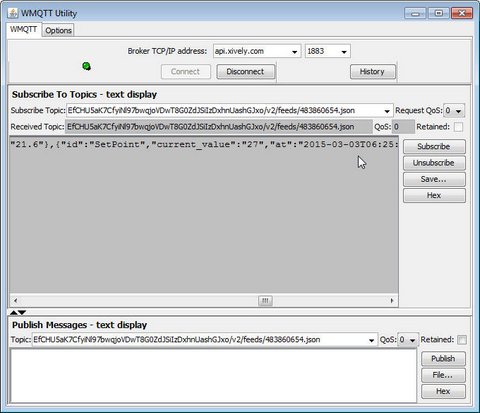Switch to the Options tab
Image resolution: width=480 pixels, height=413 pixels.
pos(58,30)
